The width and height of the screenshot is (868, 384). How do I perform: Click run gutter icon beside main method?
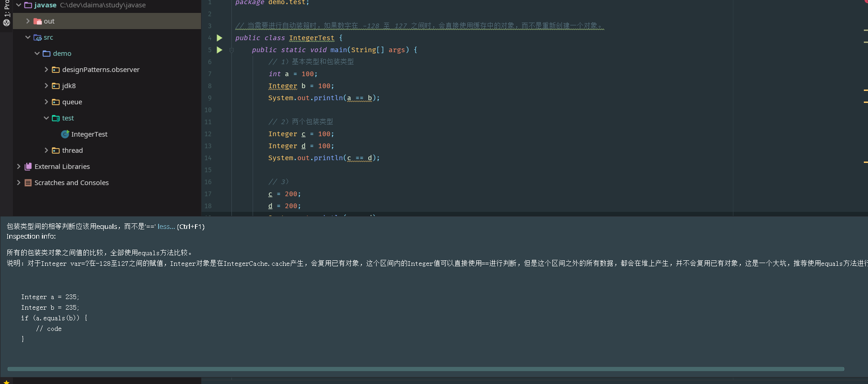tap(219, 50)
